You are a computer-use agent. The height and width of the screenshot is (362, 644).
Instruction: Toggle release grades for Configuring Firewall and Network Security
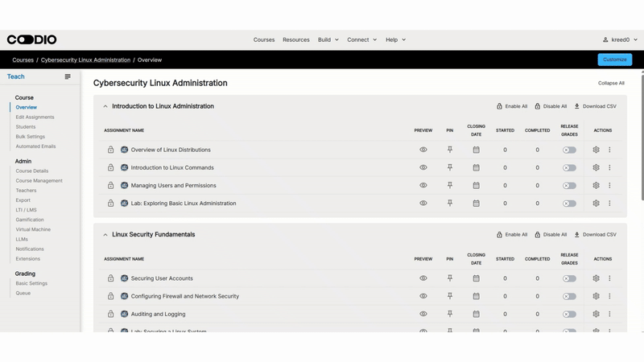click(x=569, y=296)
